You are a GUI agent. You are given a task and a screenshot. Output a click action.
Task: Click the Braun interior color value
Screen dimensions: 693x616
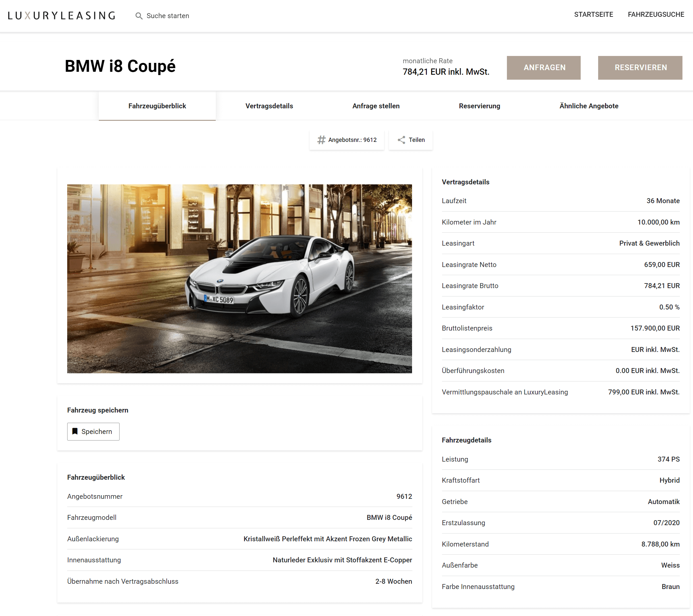point(671,586)
